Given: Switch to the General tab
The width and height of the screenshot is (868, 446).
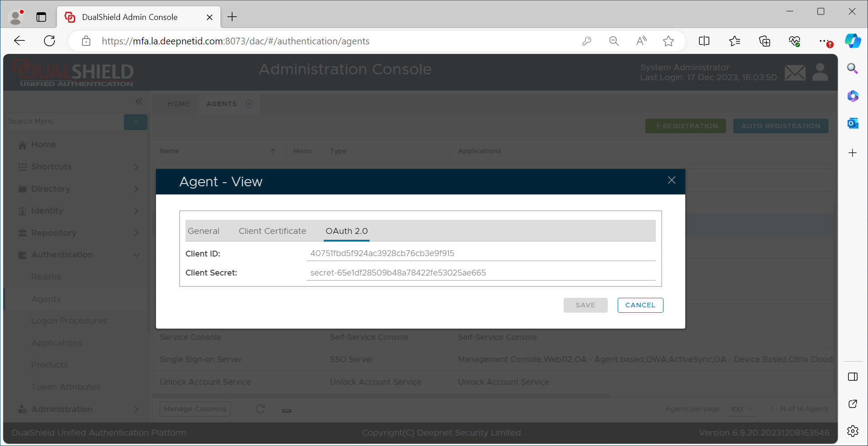Looking at the screenshot, I should pyautogui.click(x=204, y=231).
